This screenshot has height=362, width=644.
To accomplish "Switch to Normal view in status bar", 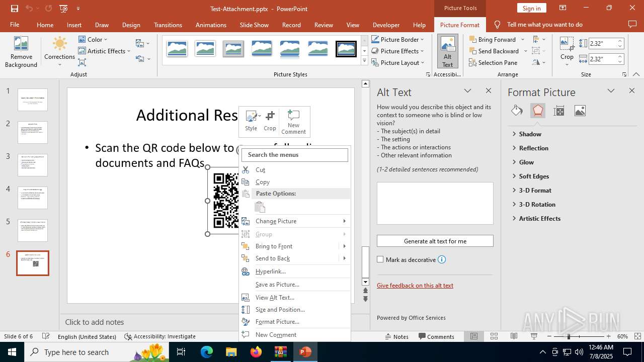I will coord(474,336).
